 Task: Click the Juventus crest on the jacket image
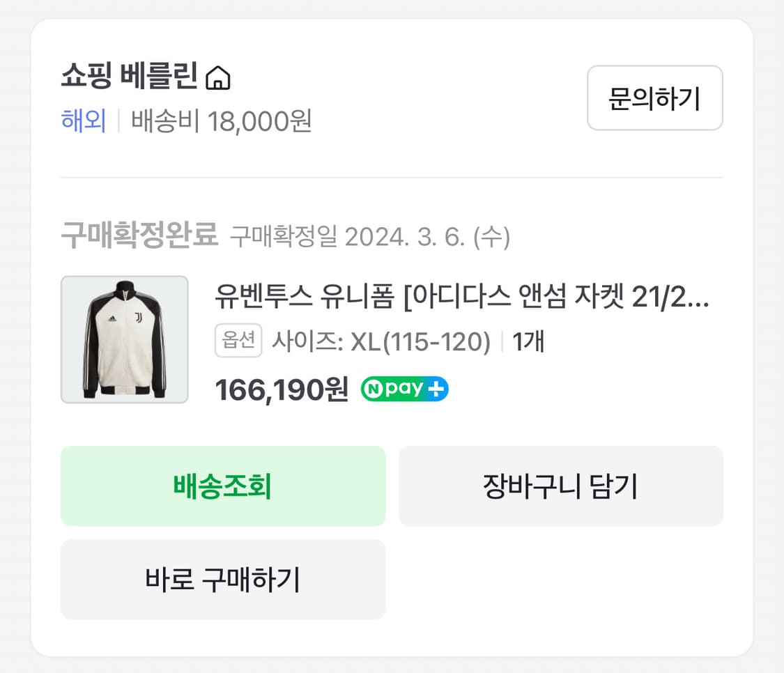(139, 318)
